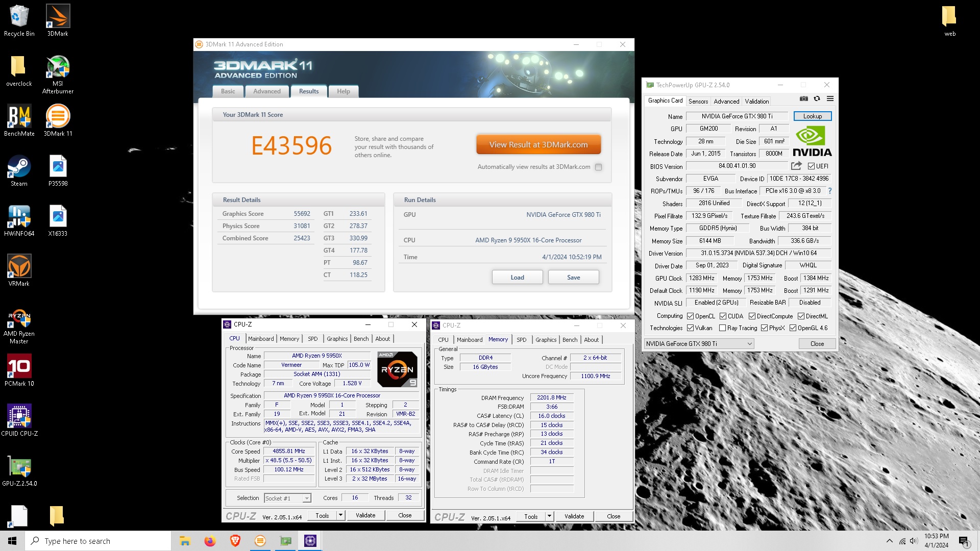Screen dimensions: 980x551
Task: Launch the VRMark desktop shortcut
Action: [19, 270]
